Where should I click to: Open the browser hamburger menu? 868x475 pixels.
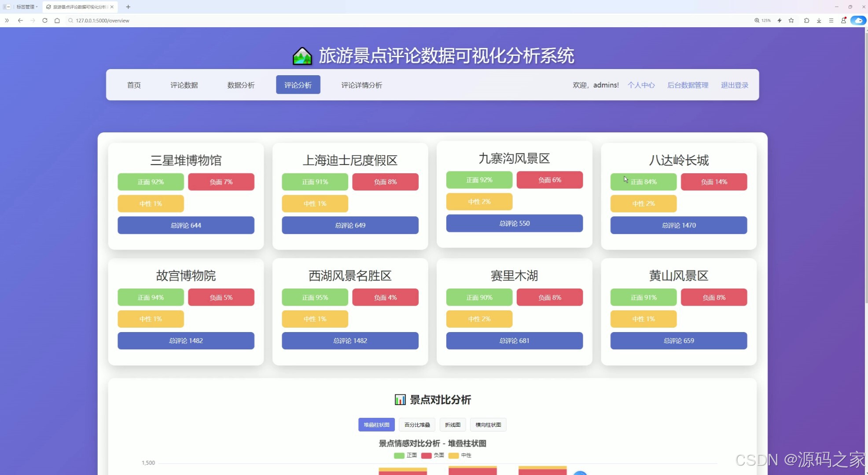click(x=831, y=20)
